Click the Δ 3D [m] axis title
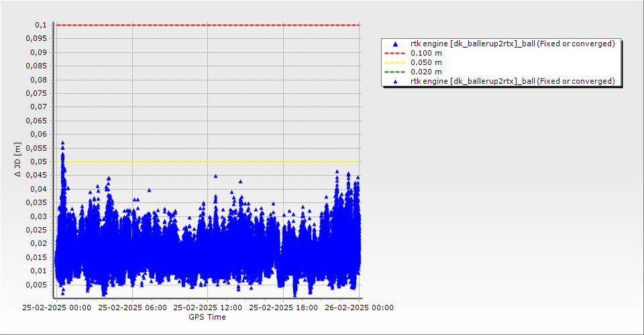644x335 pixels. (x=17, y=159)
